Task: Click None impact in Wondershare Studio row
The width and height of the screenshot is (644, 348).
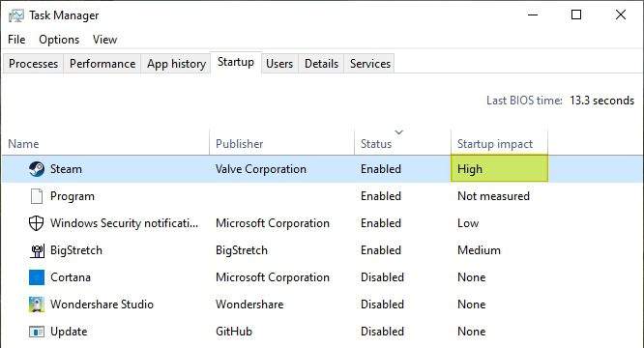Action: pyautogui.click(x=472, y=304)
